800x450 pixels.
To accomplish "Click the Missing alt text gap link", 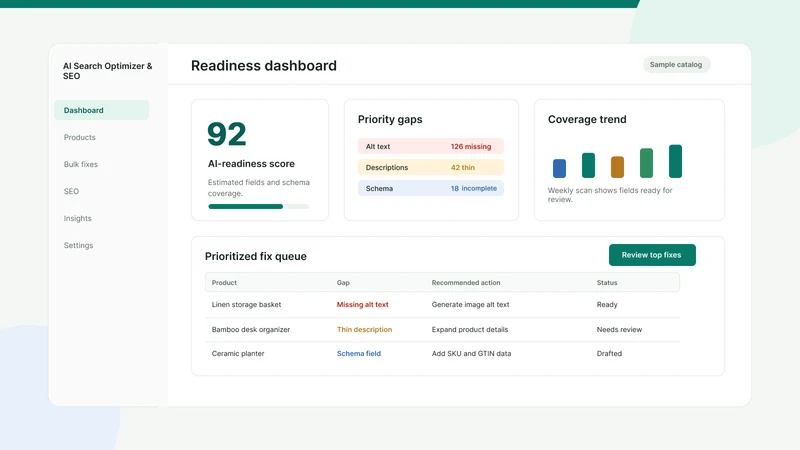I will tap(363, 305).
